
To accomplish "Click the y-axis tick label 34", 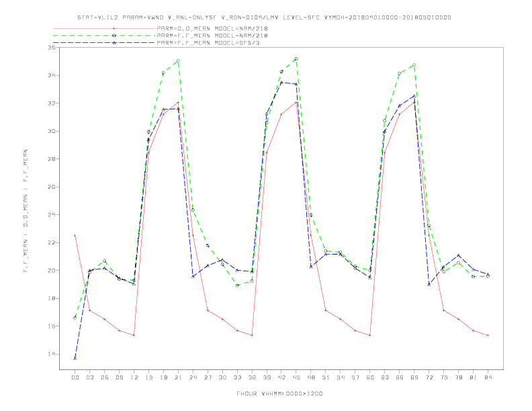I will pos(51,75).
